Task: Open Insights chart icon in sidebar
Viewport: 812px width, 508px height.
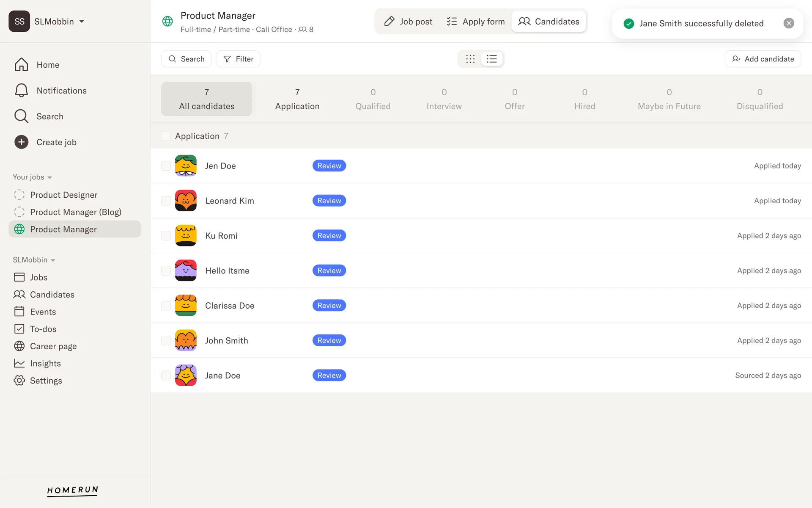Action: point(19,363)
